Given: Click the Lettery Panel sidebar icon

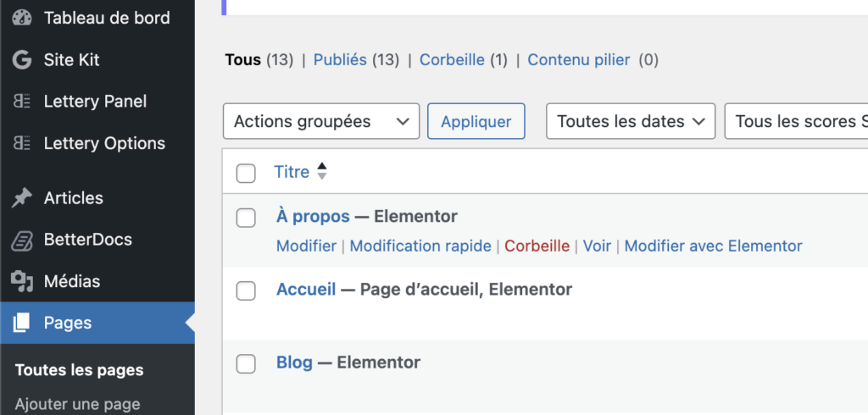Looking at the screenshot, I should coord(22,102).
